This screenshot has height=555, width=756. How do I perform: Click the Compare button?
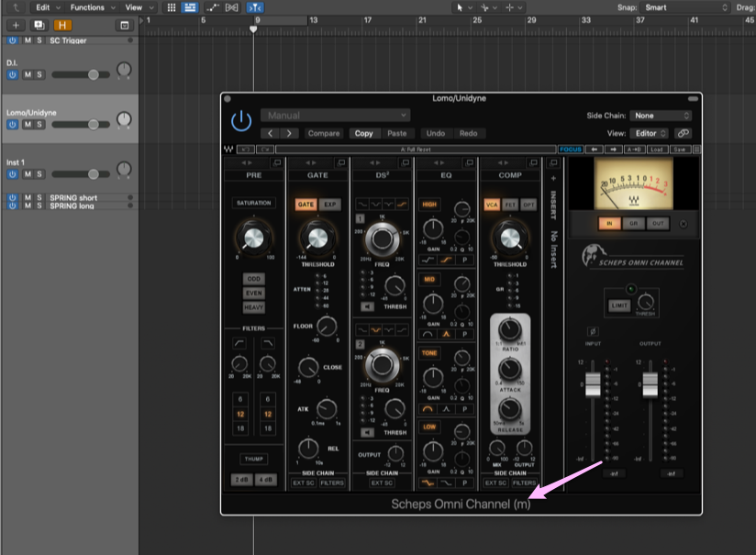(324, 134)
